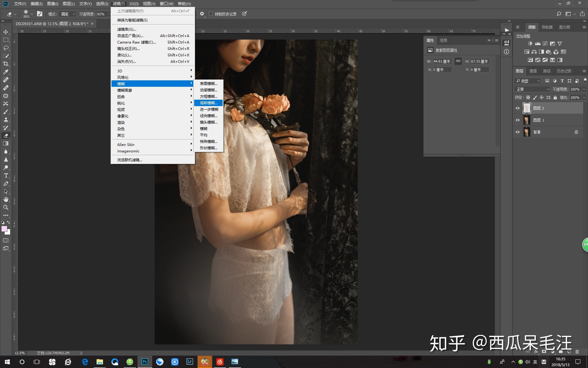Image resolution: width=588 pixels, height=368 pixels.
Task: Click the lock transparent pixels icon
Action: (x=528, y=98)
